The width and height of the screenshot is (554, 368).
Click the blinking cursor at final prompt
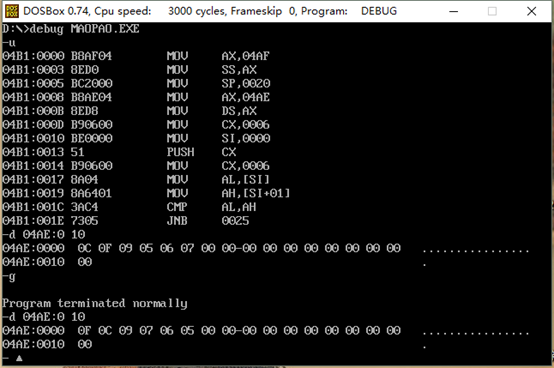click(19, 358)
